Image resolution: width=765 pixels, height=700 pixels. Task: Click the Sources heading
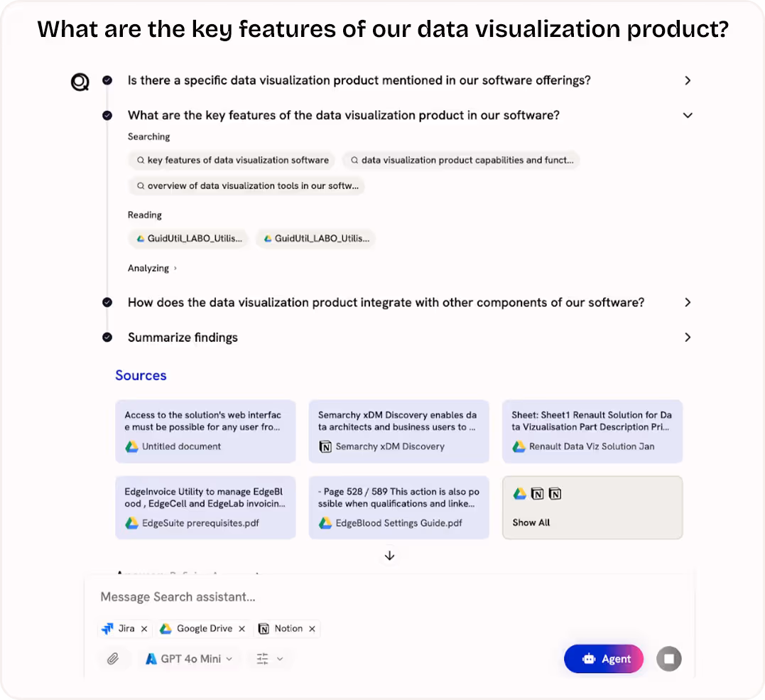coord(141,375)
